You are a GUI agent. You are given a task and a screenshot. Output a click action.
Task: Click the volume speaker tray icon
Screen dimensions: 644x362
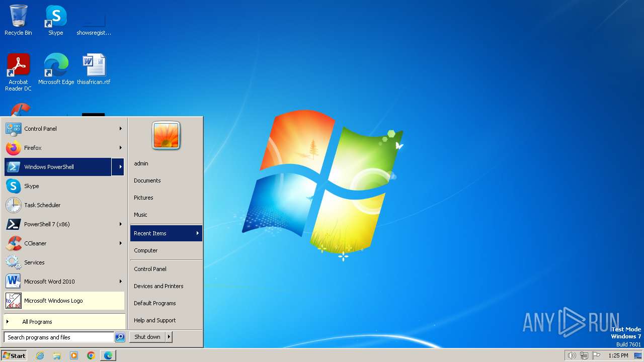coord(572,355)
